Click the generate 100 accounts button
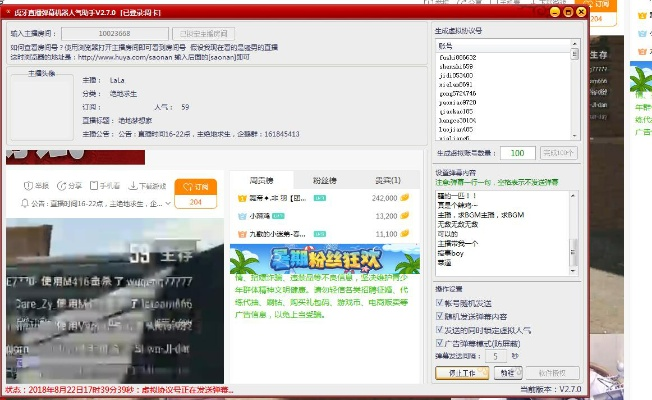The width and height of the screenshot is (652, 400). coord(558,153)
